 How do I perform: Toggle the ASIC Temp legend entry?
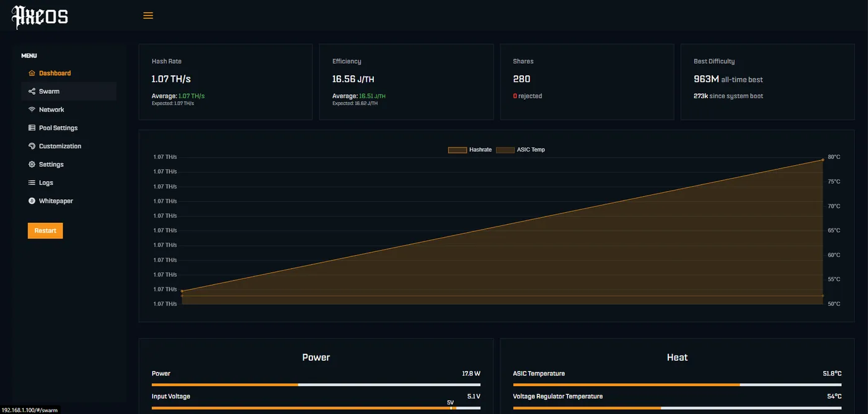click(x=521, y=150)
